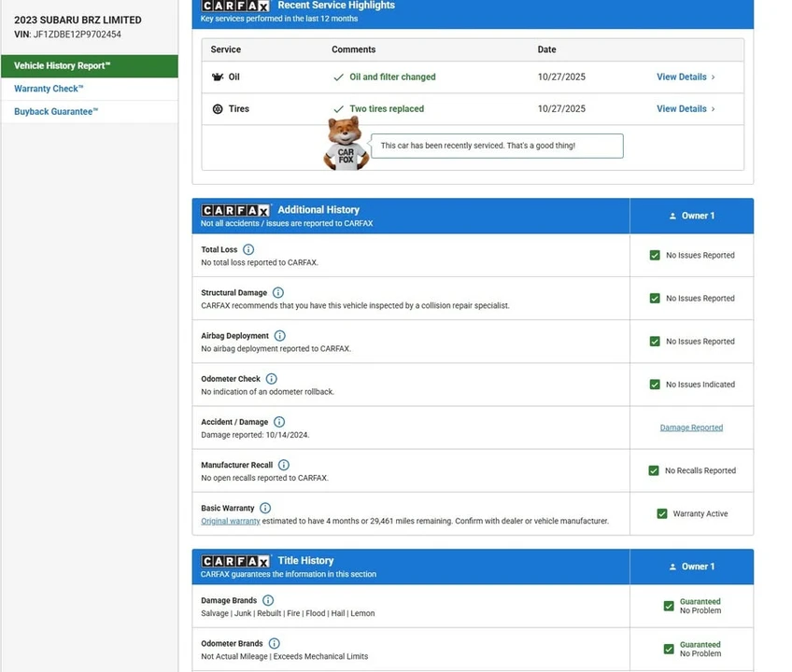Image resolution: width=792 pixels, height=672 pixels.
Task: Click the Total Loss green checkbox
Action: tap(655, 256)
